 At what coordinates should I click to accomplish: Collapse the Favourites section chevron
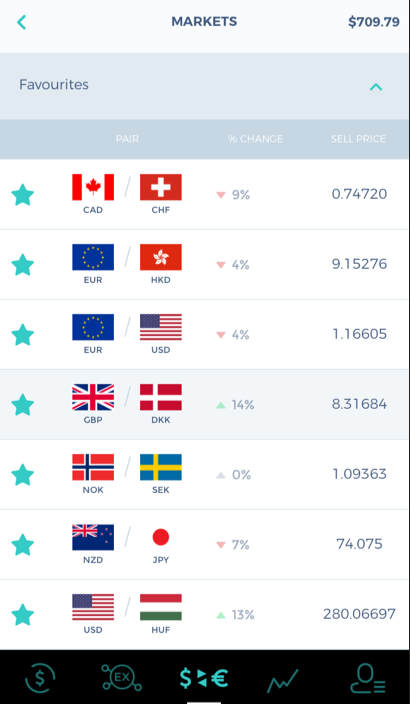coord(376,87)
